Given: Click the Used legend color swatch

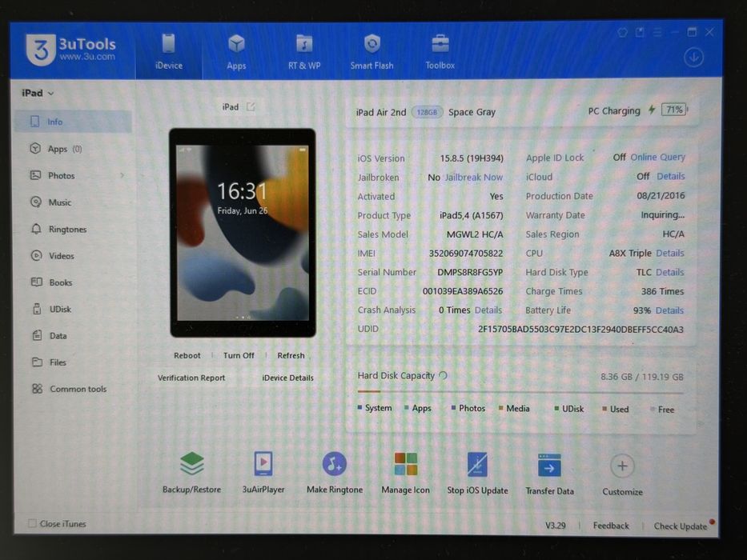Looking at the screenshot, I should coord(604,409).
